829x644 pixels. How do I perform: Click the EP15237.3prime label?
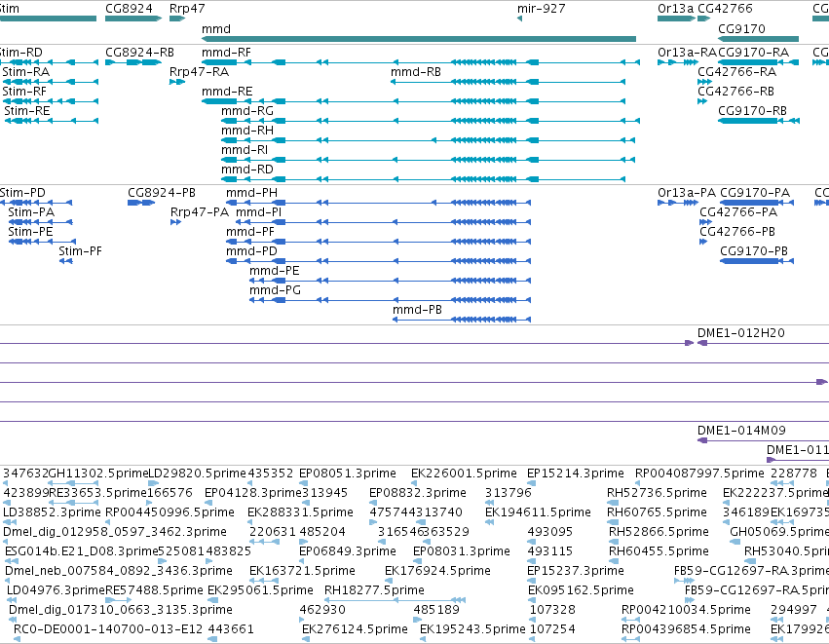(x=575, y=571)
